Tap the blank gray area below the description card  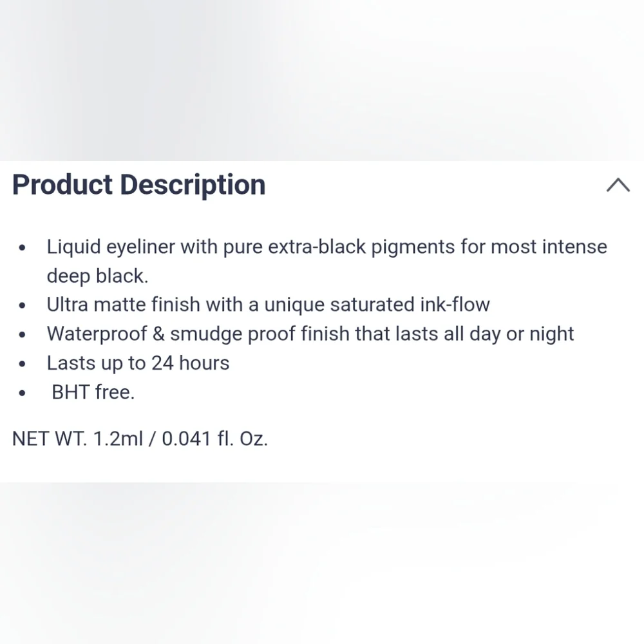coord(322,563)
